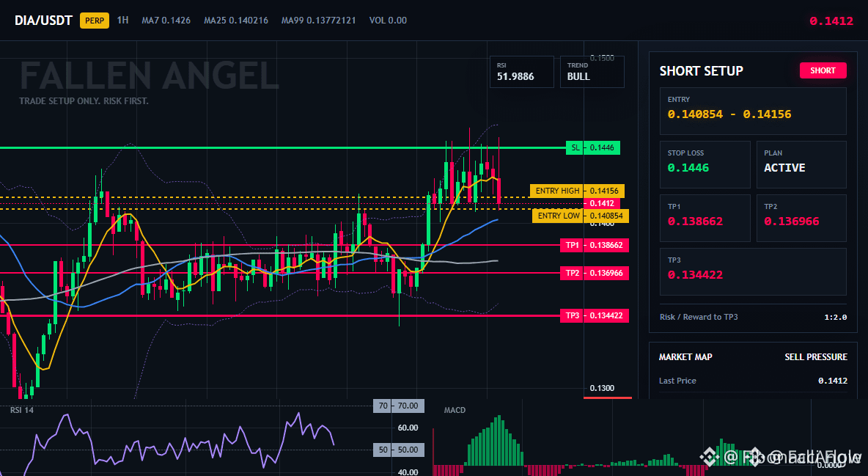The height and width of the screenshot is (476, 868).
Task: Click the DIA/USDT pair title
Action: tap(43, 21)
